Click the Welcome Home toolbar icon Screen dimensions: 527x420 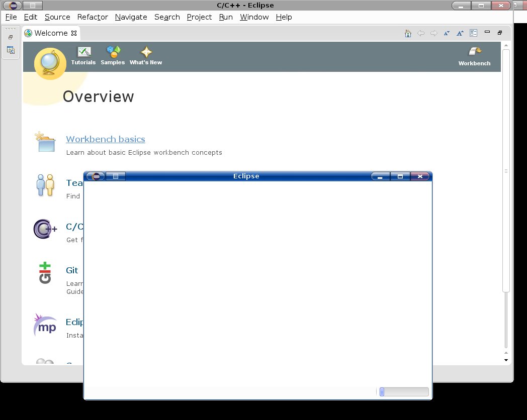(x=408, y=33)
